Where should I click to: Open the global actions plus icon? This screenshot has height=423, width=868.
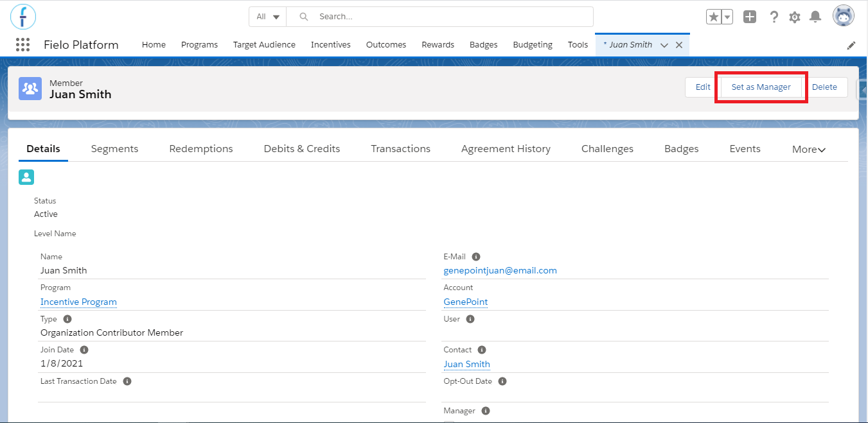tap(750, 17)
